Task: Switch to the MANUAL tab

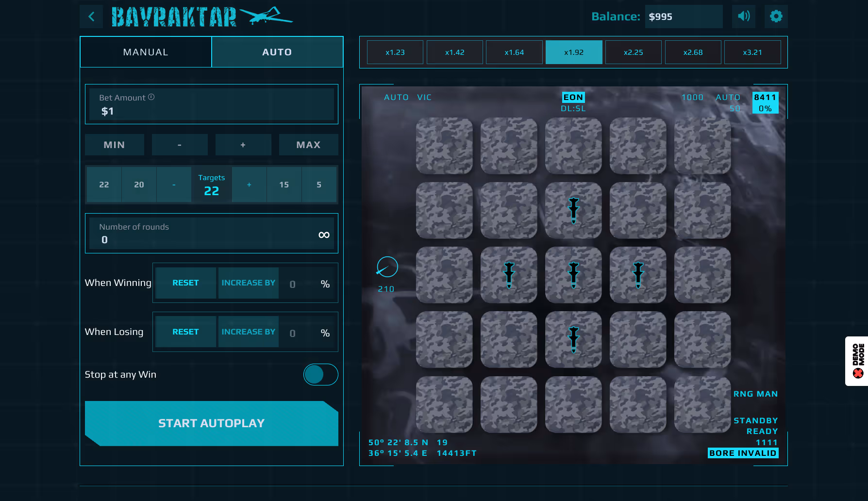Action: (146, 52)
